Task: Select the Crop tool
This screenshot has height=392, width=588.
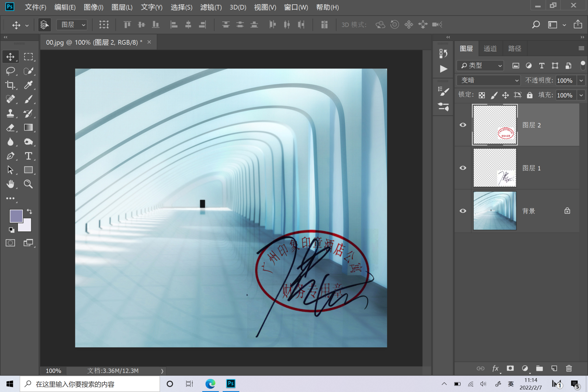Action: coord(10,85)
